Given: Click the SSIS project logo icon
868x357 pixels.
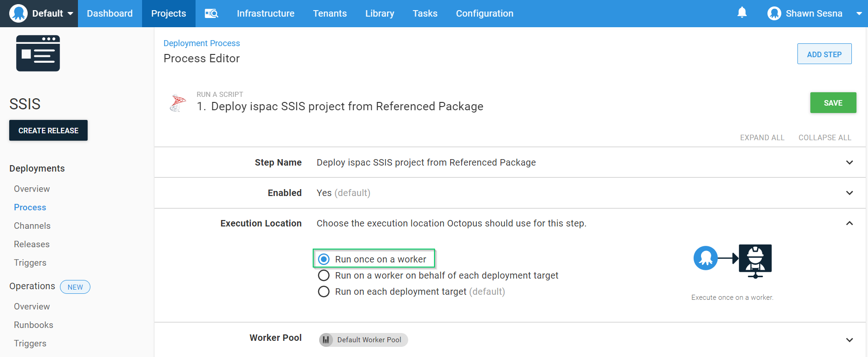Looking at the screenshot, I should coord(38,54).
